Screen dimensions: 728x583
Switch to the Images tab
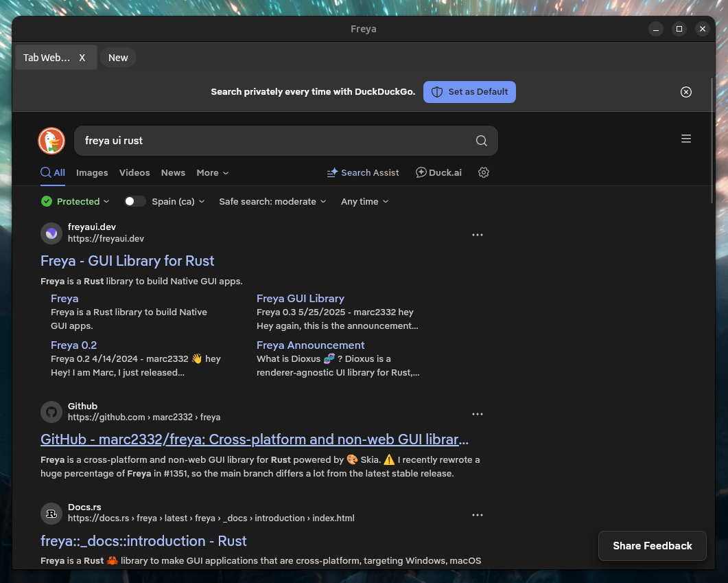92,173
